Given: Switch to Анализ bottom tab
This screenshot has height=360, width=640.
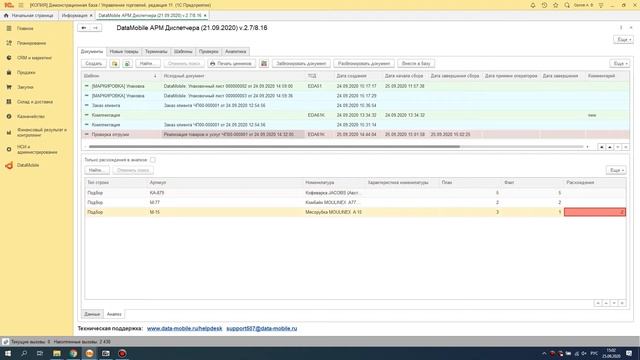Looking at the screenshot, I should [114, 314].
